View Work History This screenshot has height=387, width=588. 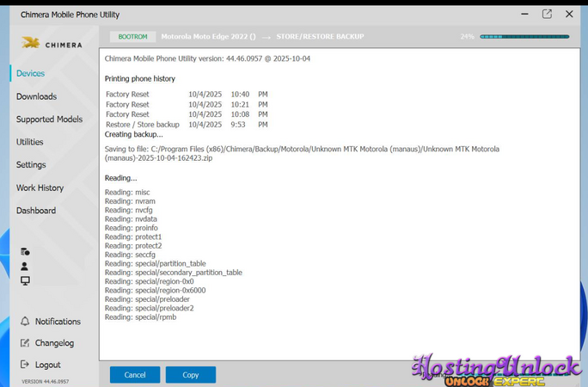pyautogui.click(x=40, y=187)
